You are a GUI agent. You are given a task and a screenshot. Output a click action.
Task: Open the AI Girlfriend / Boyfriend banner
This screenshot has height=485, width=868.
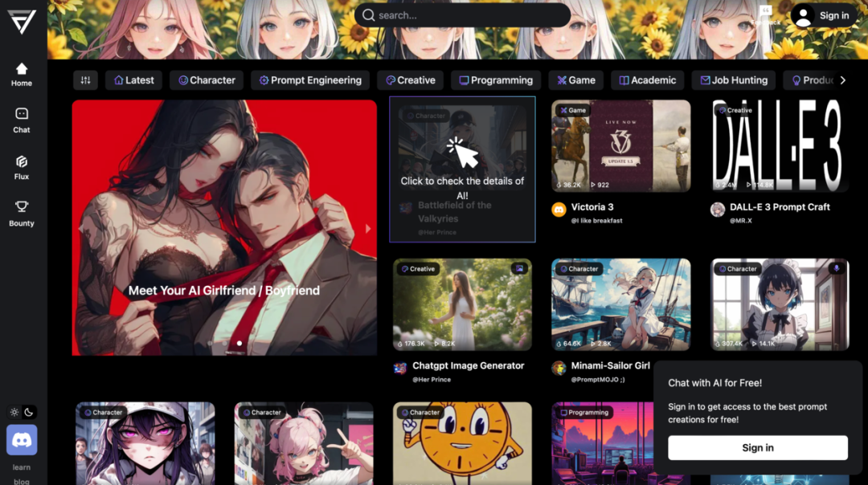point(224,227)
